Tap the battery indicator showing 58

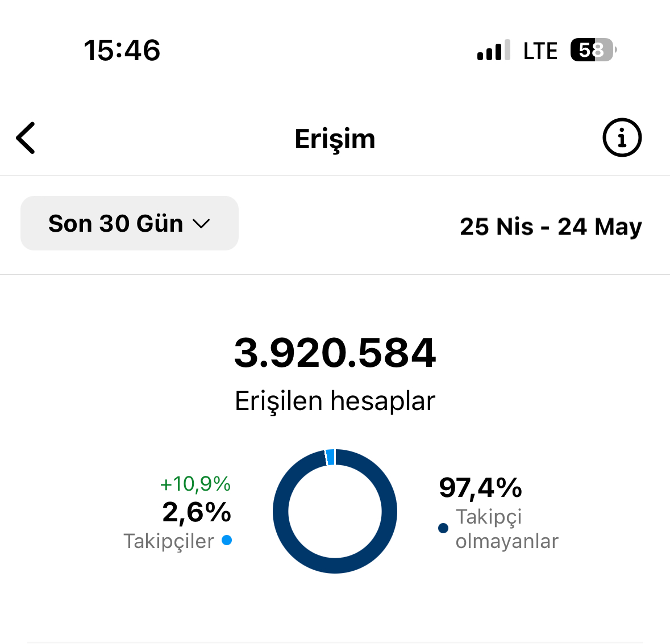pyautogui.click(x=593, y=50)
